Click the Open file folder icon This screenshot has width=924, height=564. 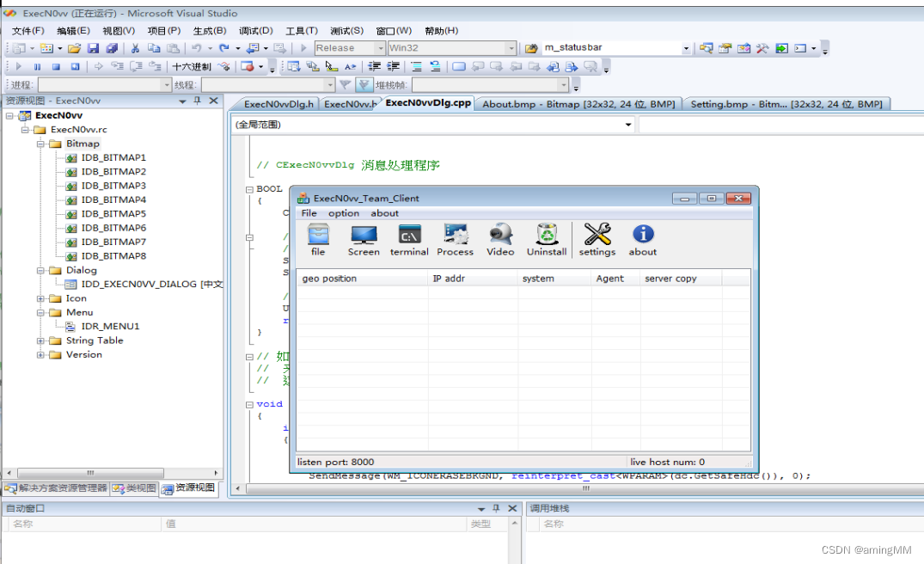[74, 48]
